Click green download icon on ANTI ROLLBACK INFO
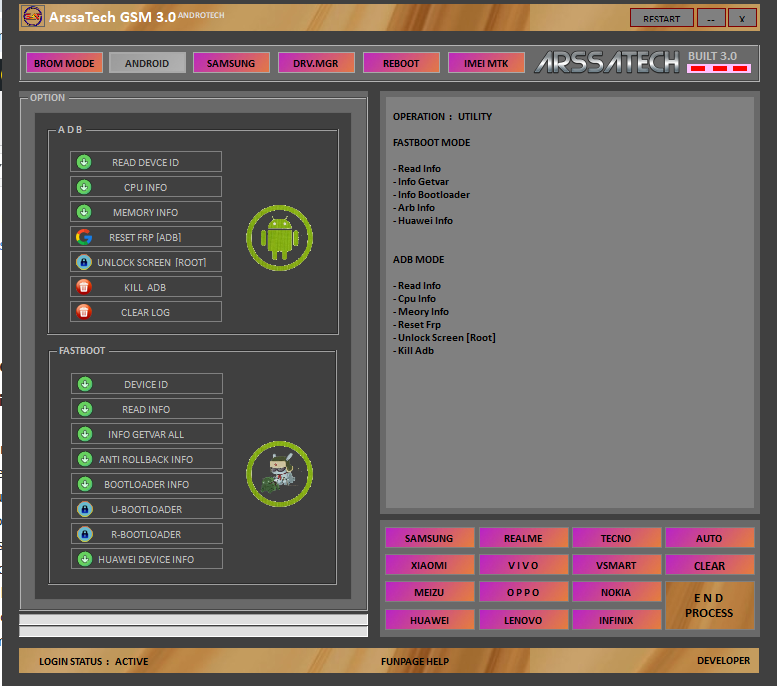The width and height of the screenshot is (777, 686). [x=85, y=459]
